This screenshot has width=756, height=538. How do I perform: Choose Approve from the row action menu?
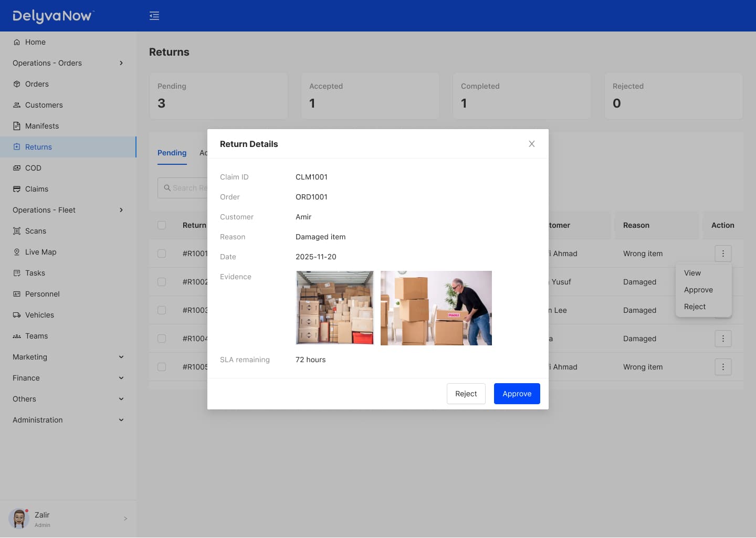703,290
